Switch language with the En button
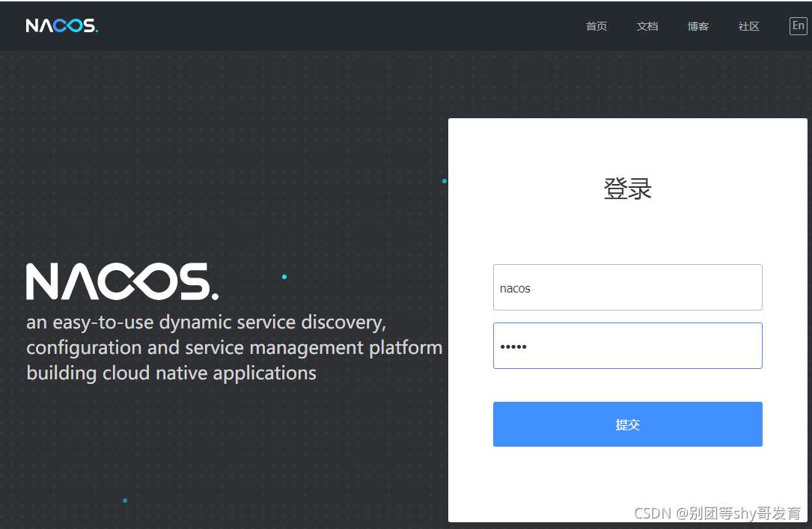 [x=798, y=26]
